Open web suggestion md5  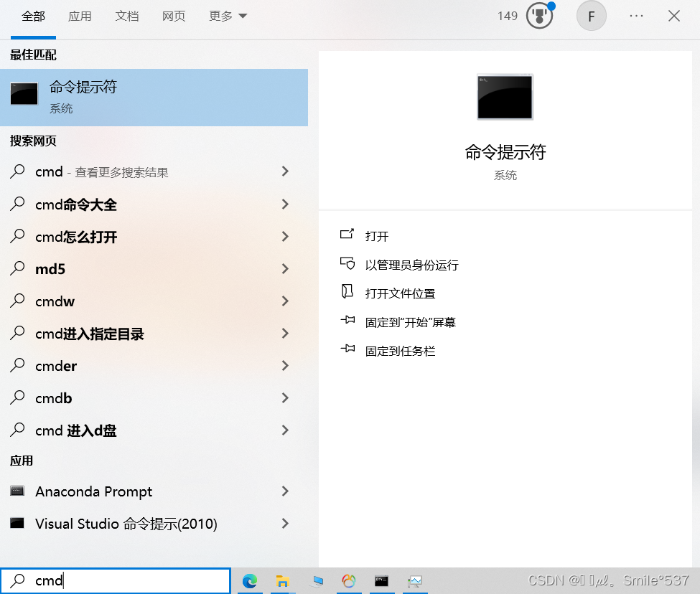pos(154,269)
